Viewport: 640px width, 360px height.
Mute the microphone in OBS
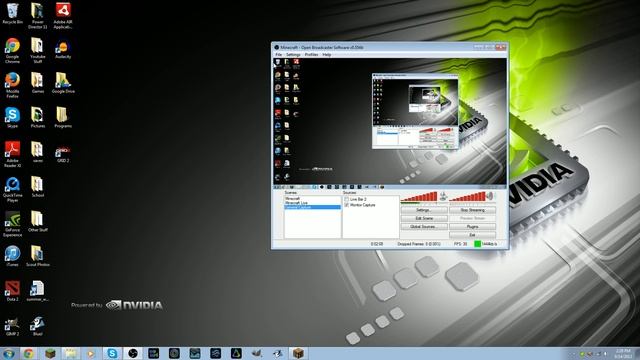pyautogui.click(x=443, y=197)
